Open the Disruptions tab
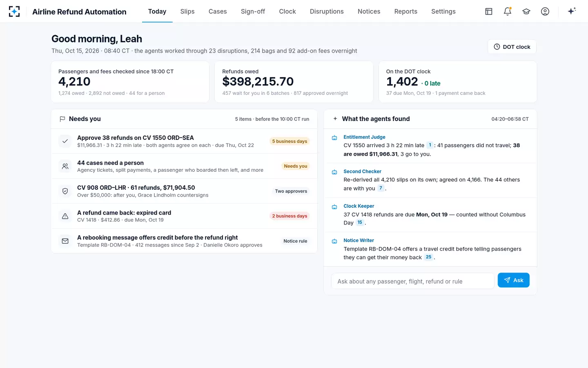 tap(327, 11)
